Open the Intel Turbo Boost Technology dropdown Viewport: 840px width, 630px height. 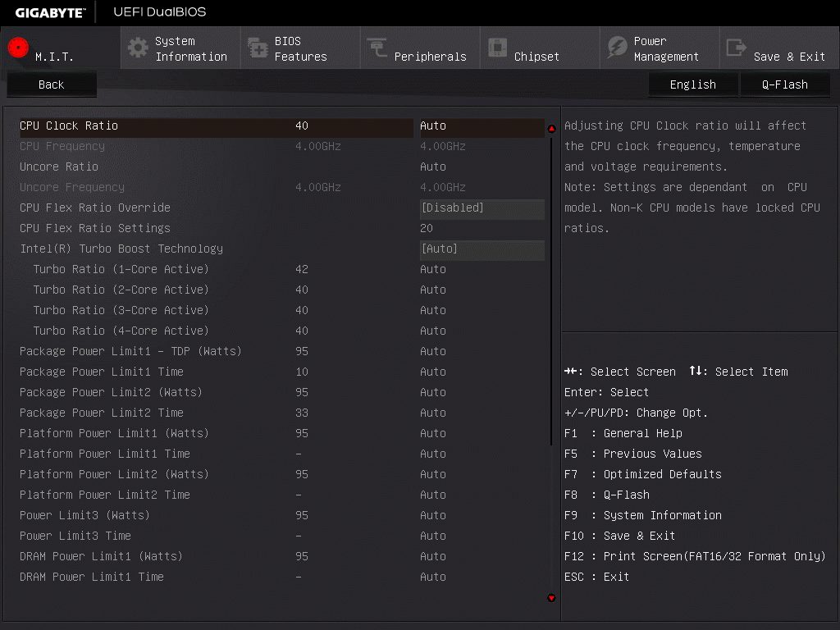tap(482, 249)
